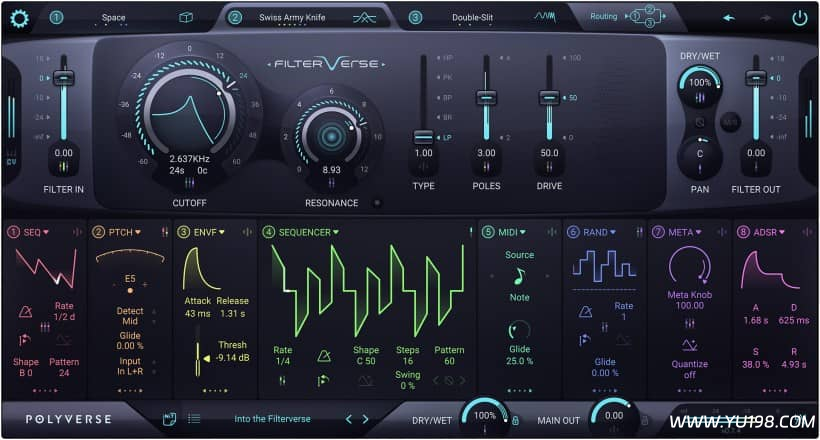Open the ADSR modulator type dropdown

click(x=769, y=232)
